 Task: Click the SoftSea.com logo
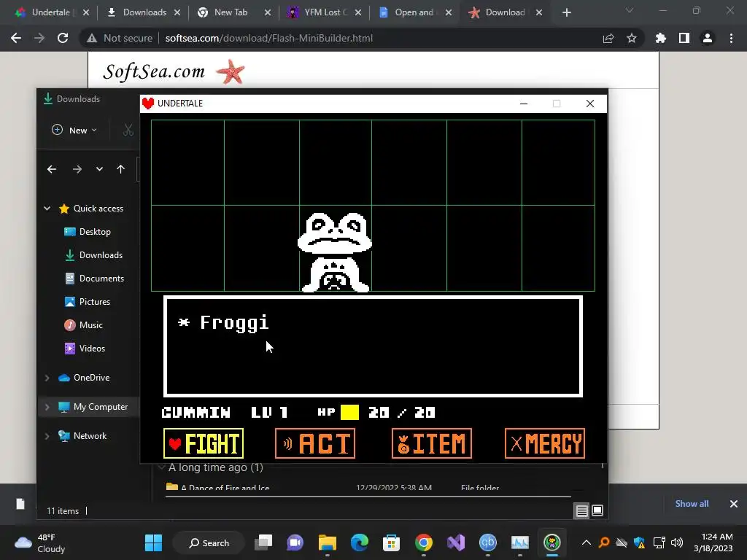[x=174, y=71]
